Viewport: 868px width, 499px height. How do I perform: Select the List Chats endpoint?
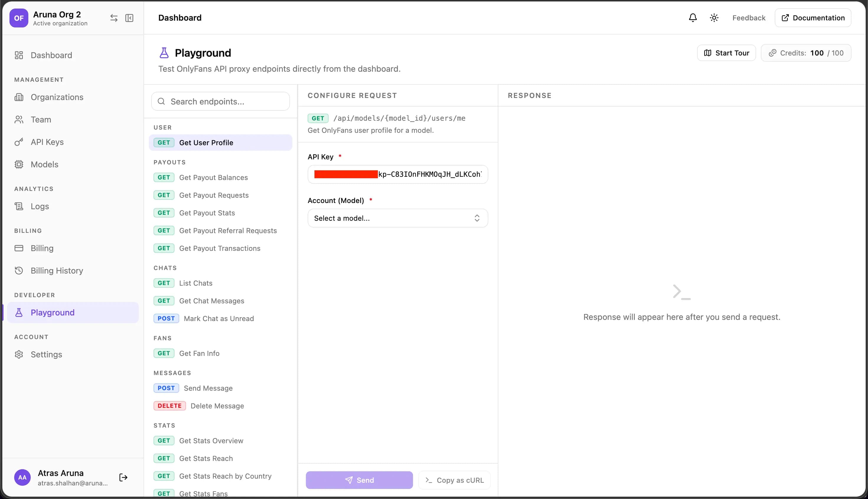pyautogui.click(x=221, y=283)
